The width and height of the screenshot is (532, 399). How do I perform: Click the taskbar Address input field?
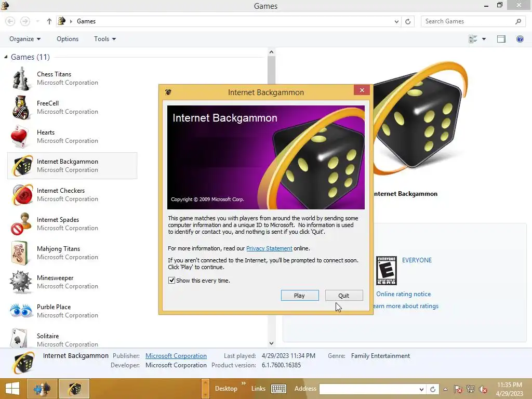[x=368, y=389]
